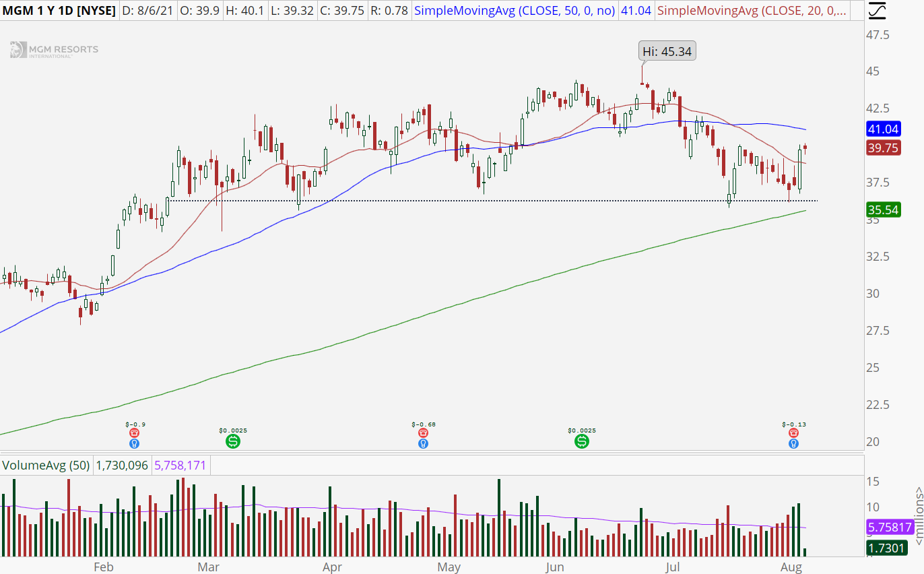924x574 pixels.
Task: Click the Jun label on time axis
Action: (x=554, y=567)
